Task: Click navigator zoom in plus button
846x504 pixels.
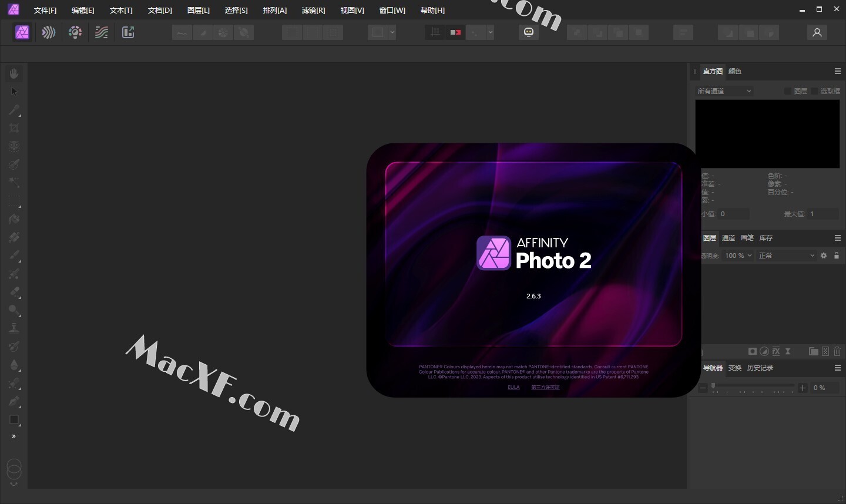Action: tap(803, 388)
